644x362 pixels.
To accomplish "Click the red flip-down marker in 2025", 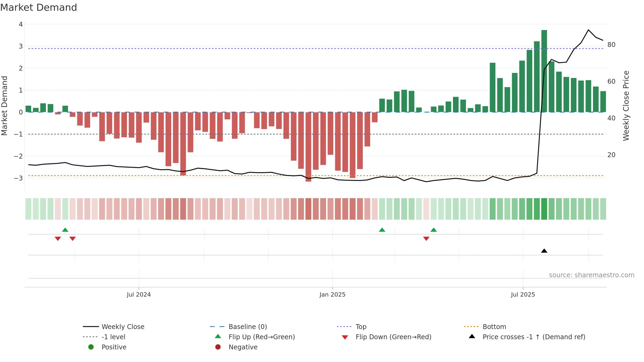I will coord(426,239).
